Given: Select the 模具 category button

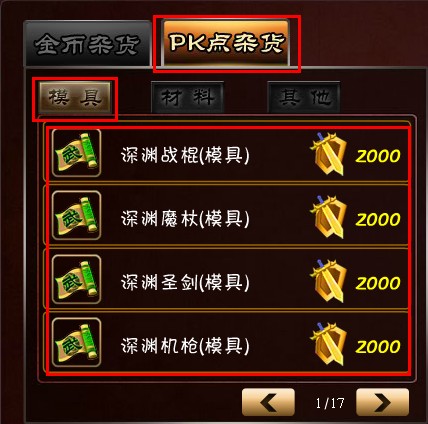Looking at the screenshot, I should tap(75, 97).
